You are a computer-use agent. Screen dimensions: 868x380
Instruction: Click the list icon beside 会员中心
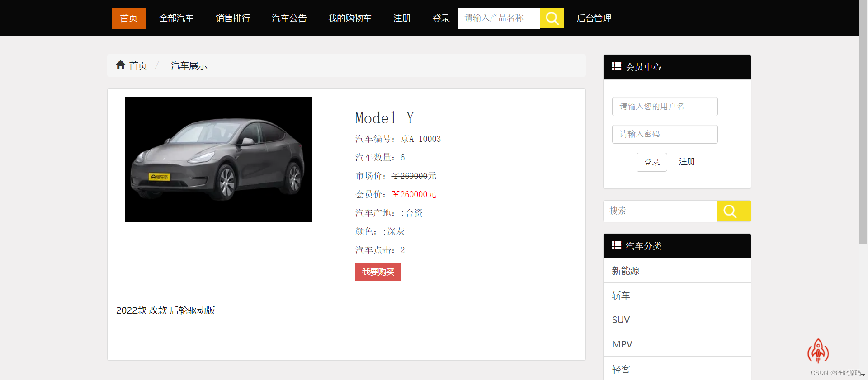616,67
